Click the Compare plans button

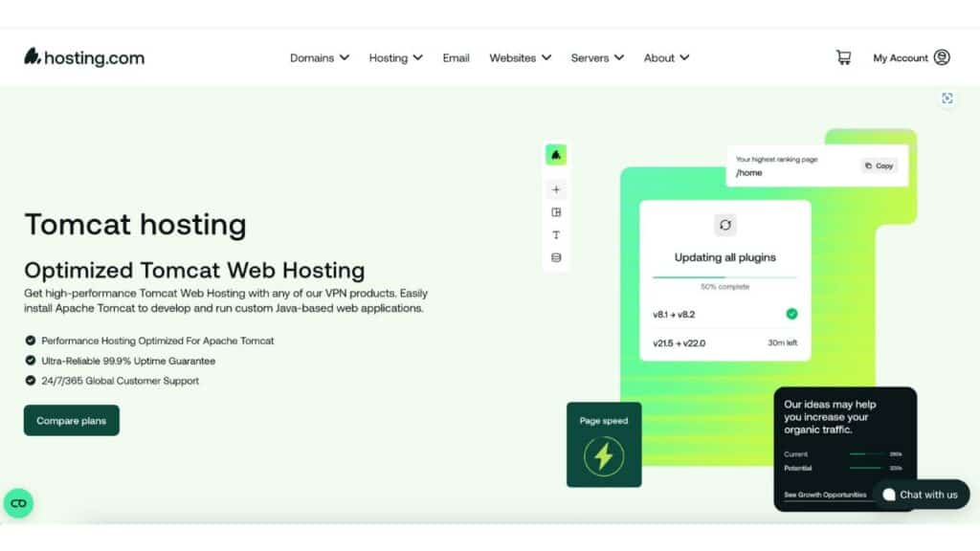pos(71,420)
